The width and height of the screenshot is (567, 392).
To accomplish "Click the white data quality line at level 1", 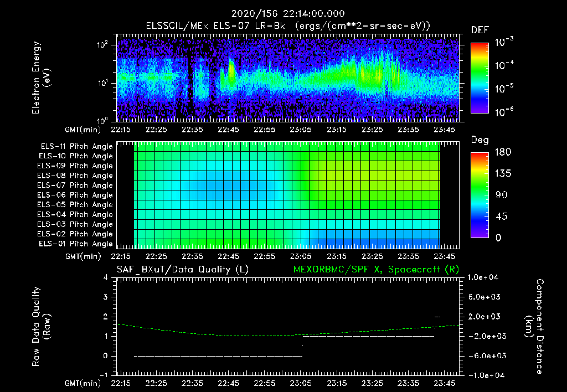I will pyautogui.click(x=368, y=336).
